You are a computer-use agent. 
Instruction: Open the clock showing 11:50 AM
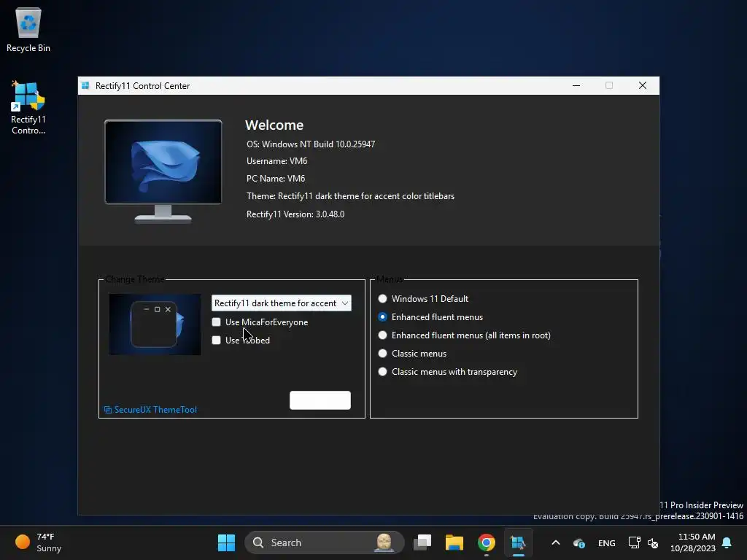(693, 542)
